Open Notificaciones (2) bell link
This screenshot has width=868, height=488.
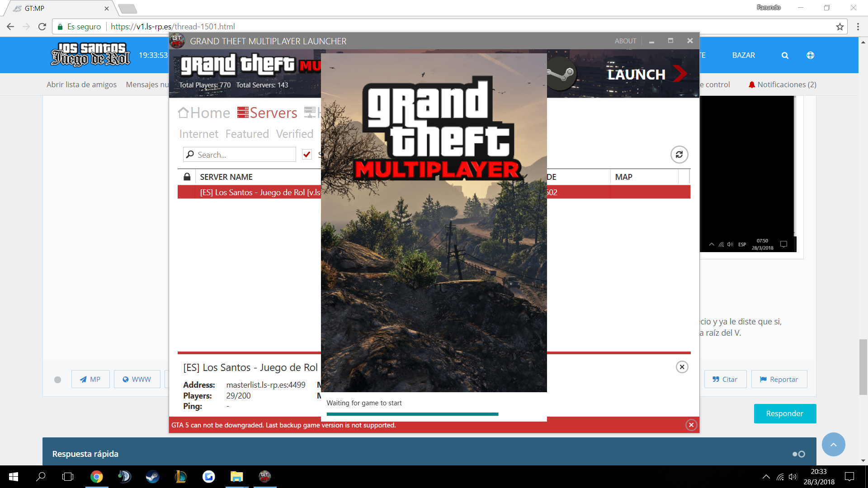782,84
